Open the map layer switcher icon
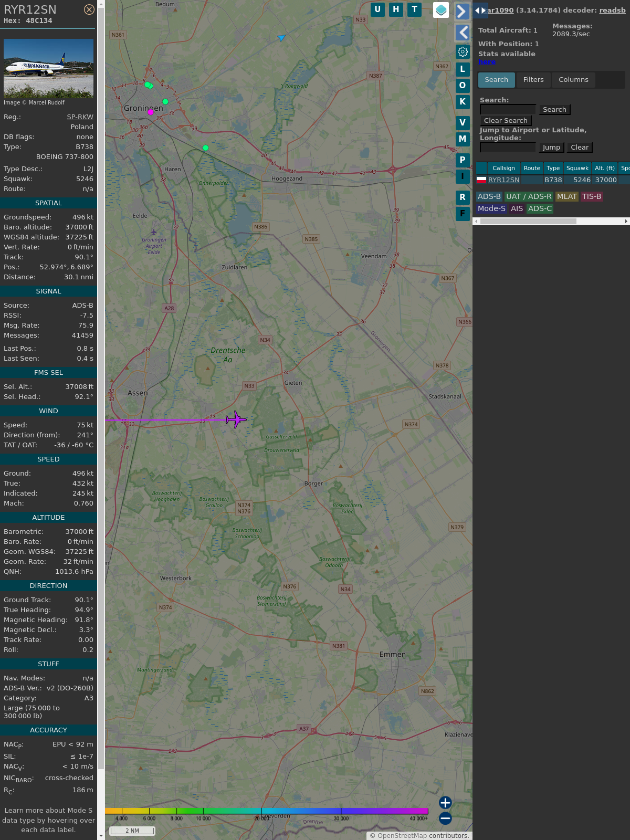630x840 pixels. [x=441, y=10]
